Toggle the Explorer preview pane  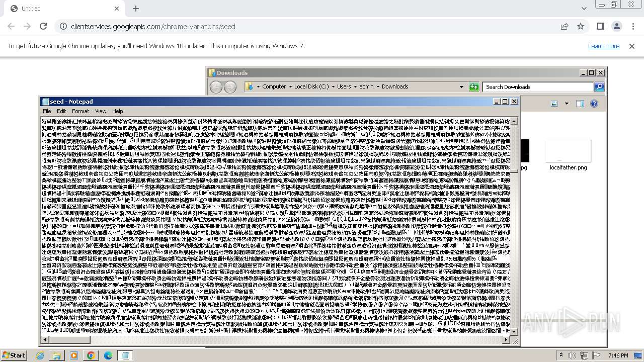(580, 104)
